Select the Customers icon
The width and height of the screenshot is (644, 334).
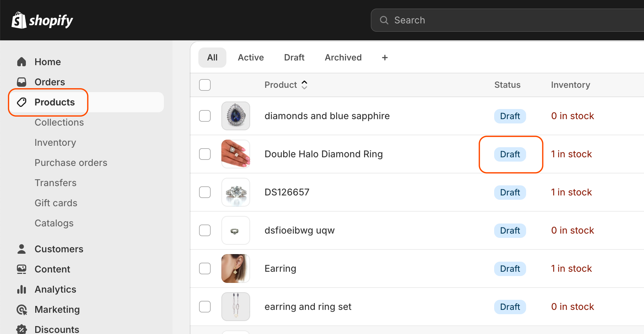click(x=22, y=249)
